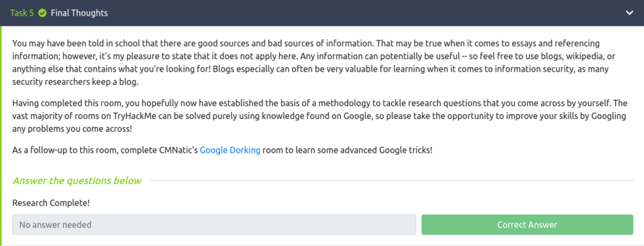The image size is (644, 246).
Task: Click the green checkmark icon beside Task 5
Action: click(42, 13)
